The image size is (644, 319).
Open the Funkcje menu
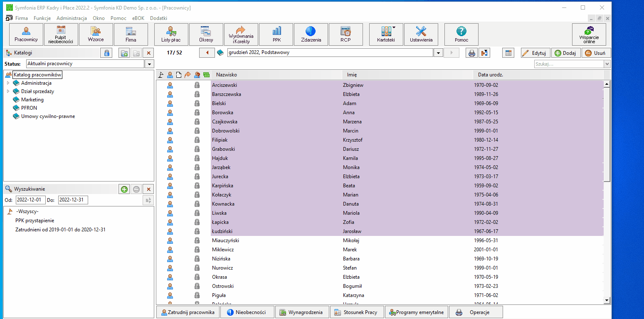click(42, 18)
